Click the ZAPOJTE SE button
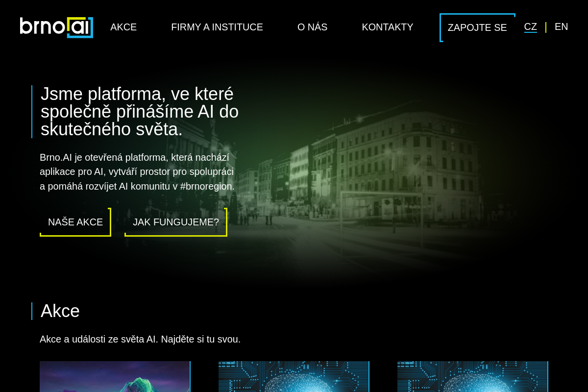This screenshot has width=588, height=392. click(477, 27)
